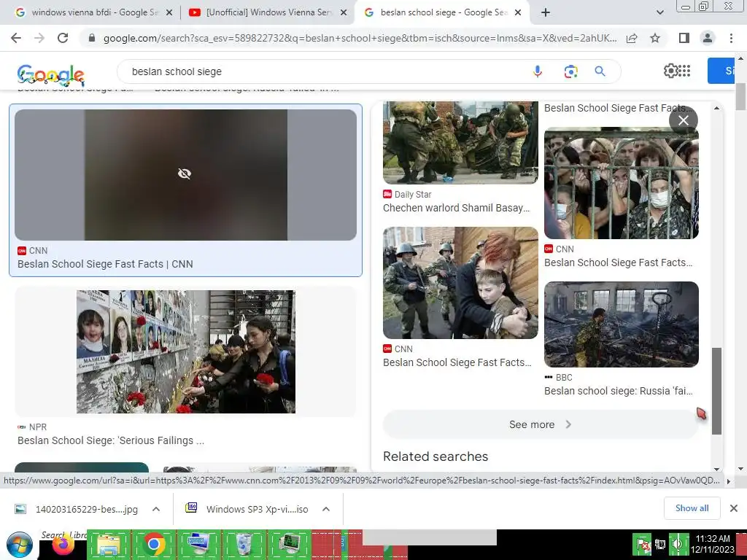Click the blue Sign in button
Viewport: 747px width, 560px height.
[x=721, y=71]
